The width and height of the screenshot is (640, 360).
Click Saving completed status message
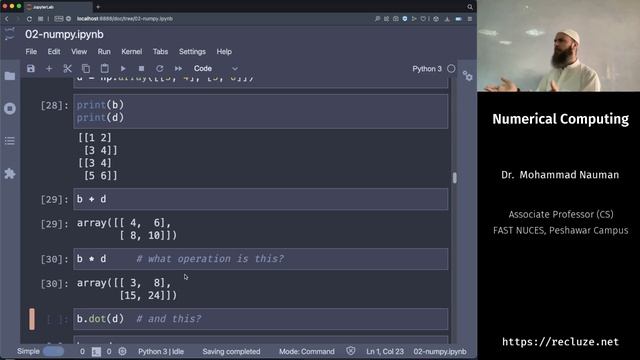[x=231, y=351]
